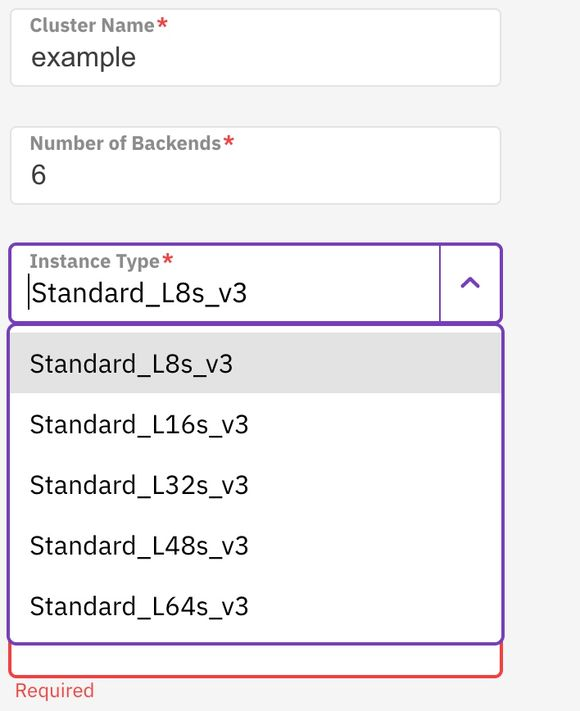The height and width of the screenshot is (711, 580).
Task: Click the purple up-arrow beside Instance Type
Action: pyautogui.click(x=470, y=283)
